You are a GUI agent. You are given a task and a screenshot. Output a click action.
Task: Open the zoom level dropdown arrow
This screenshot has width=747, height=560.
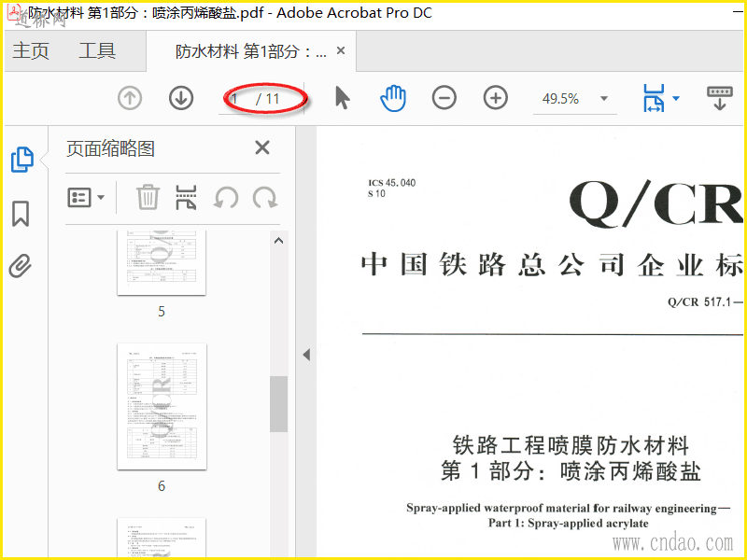(604, 99)
